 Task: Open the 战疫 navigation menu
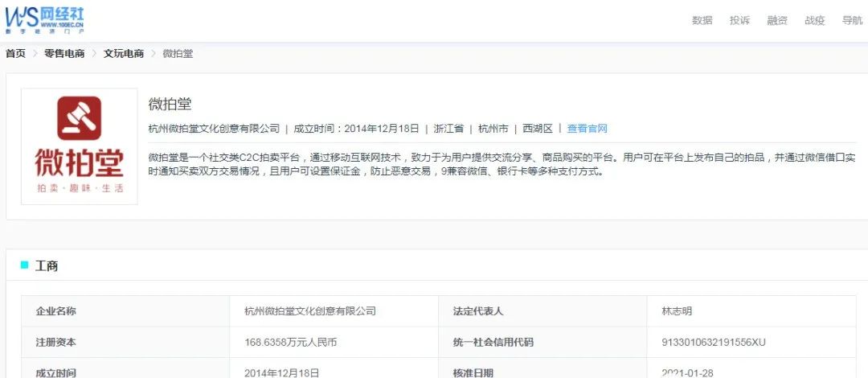click(815, 20)
